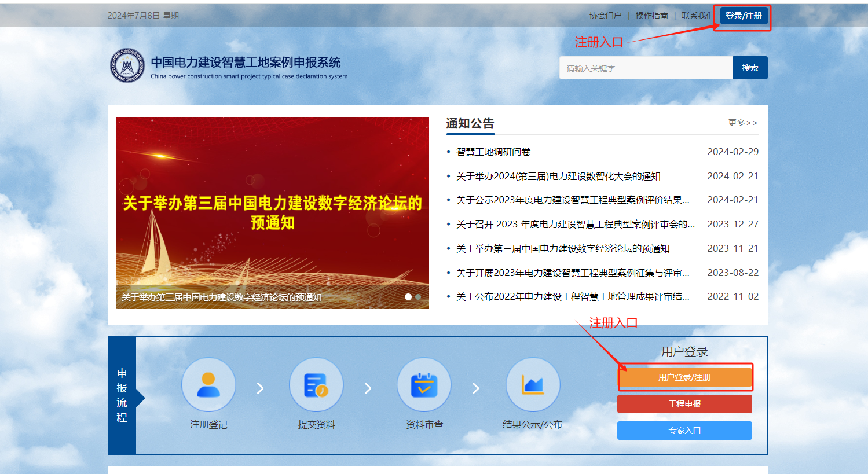Click the blue 专家入口 button
Screen dimensions: 868x474
click(x=684, y=431)
